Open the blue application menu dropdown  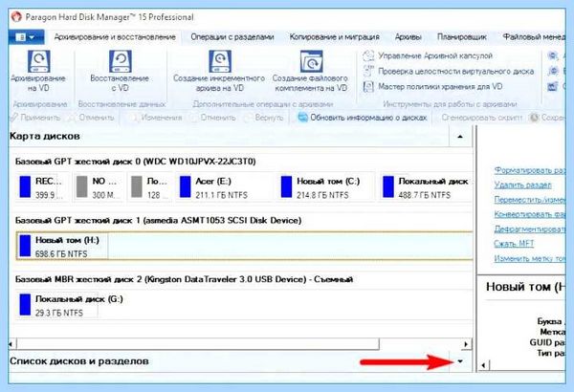(26, 37)
